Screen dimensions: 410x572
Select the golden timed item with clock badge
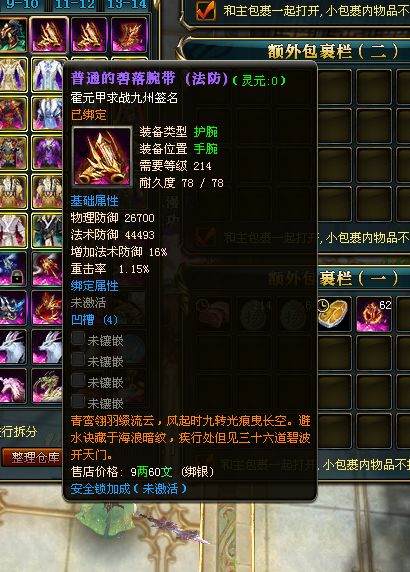tap(334, 313)
